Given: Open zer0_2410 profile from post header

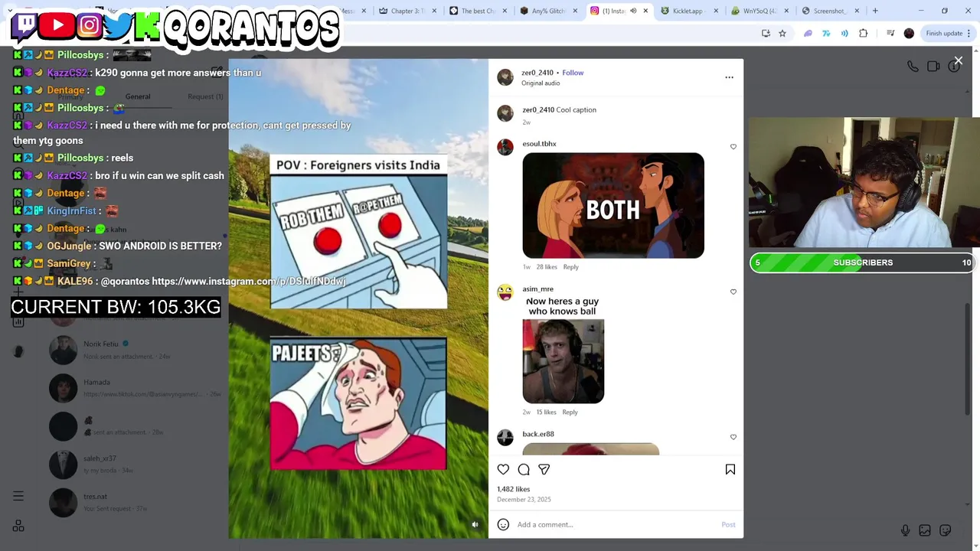Looking at the screenshot, I should coord(537,73).
